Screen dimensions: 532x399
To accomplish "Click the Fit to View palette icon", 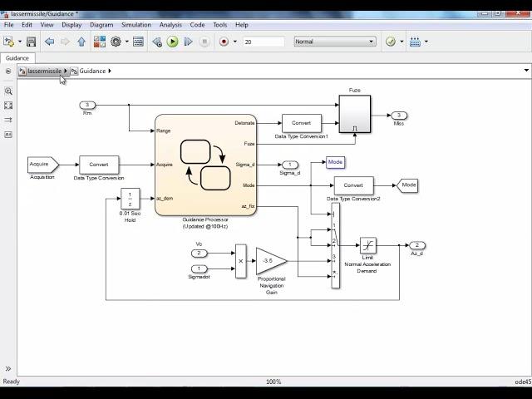I will coord(8,106).
